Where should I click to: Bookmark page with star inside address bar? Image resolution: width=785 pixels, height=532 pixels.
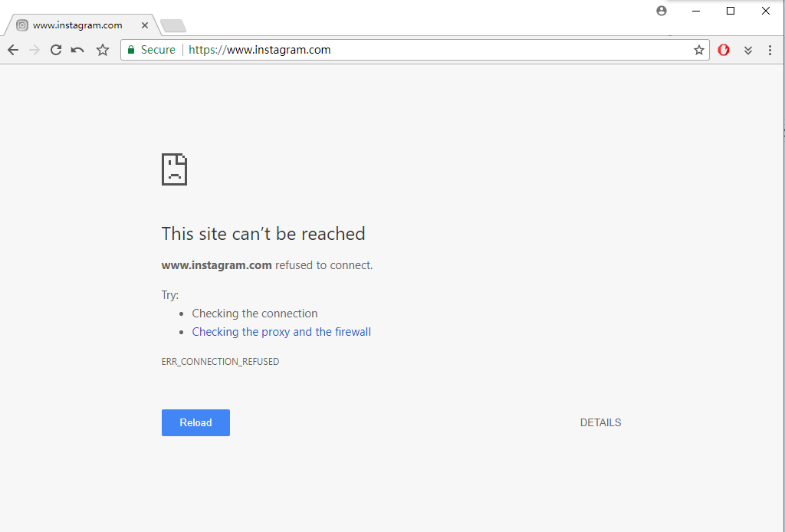tap(699, 50)
